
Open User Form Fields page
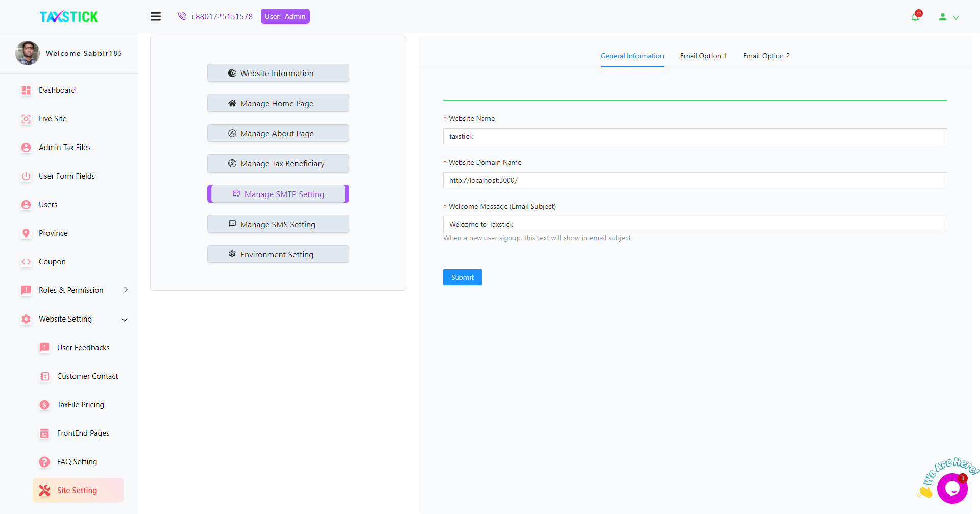[x=67, y=176]
